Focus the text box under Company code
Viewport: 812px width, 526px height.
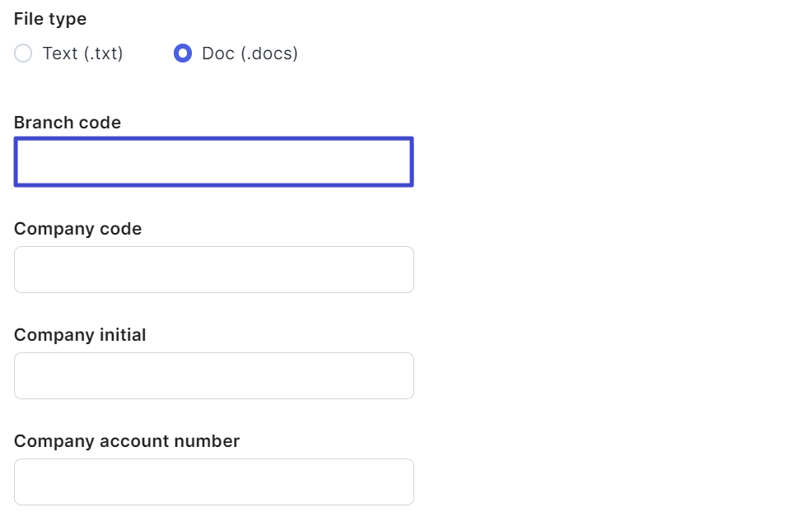213,269
